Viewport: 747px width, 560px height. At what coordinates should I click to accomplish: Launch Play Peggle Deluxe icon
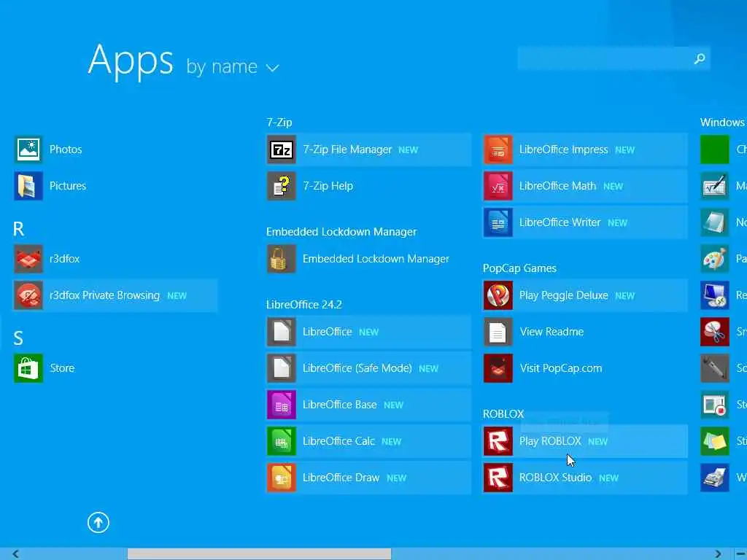(498, 295)
